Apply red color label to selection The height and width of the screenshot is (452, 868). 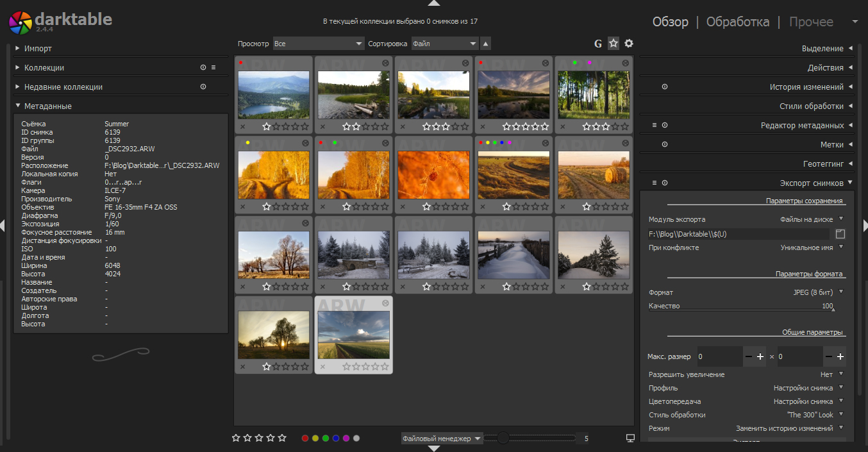tap(305, 439)
